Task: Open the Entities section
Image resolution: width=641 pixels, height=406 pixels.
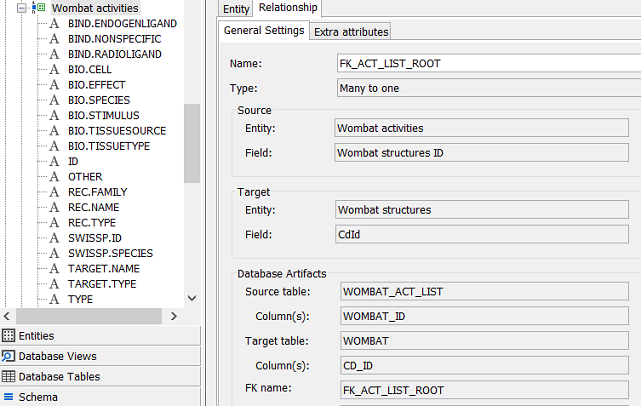Action: (x=36, y=336)
